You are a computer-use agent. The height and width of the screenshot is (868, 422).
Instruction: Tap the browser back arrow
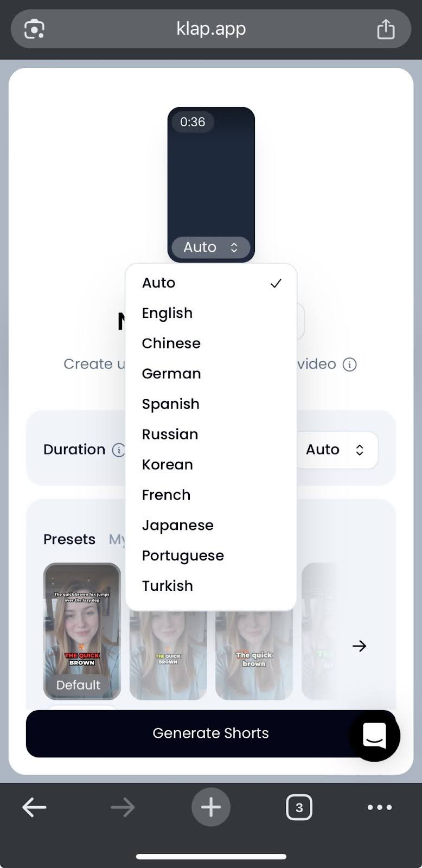tap(34, 807)
